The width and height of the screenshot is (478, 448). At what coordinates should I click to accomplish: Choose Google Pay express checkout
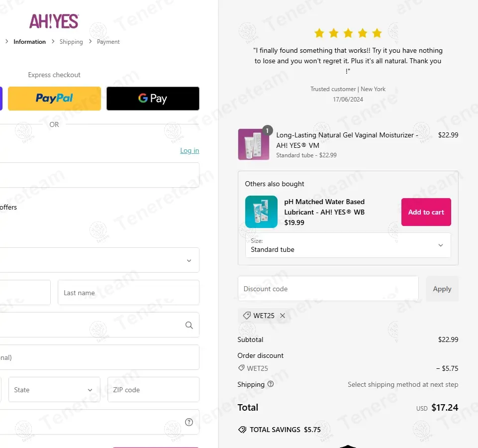point(153,98)
